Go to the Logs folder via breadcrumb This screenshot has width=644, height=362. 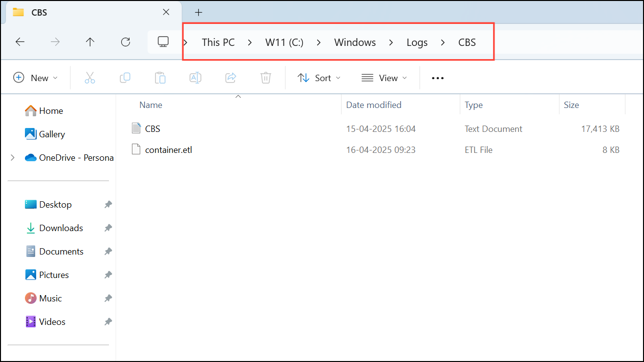click(417, 42)
